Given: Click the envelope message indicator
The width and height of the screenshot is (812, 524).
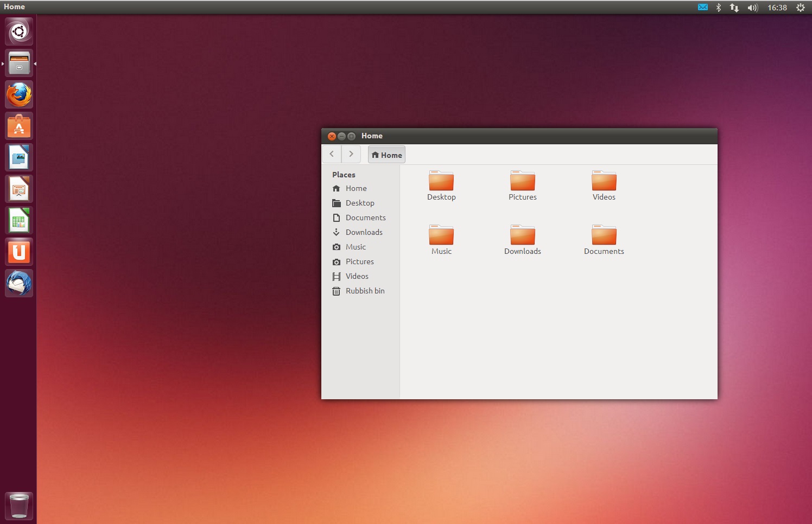Looking at the screenshot, I should tap(702, 7).
